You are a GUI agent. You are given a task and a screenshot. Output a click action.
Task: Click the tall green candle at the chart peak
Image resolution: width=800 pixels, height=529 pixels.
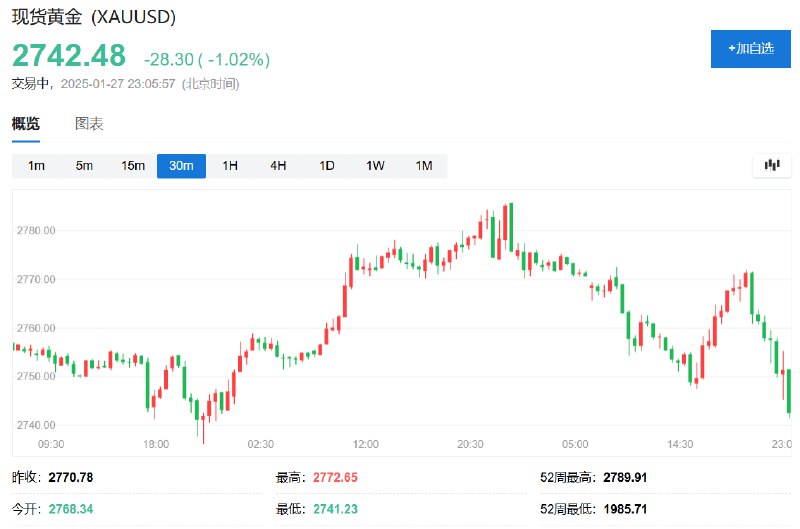[x=511, y=227]
